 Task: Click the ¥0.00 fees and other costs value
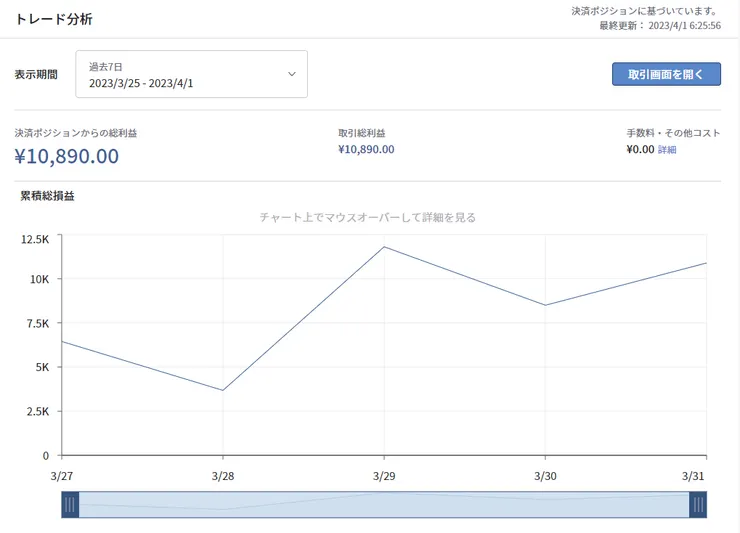point(640,150)
